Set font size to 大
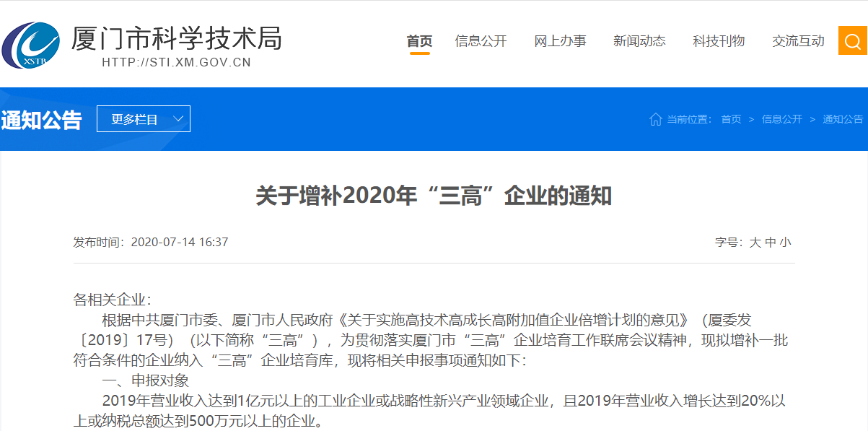This screenshot has width=868, height=431. [755, 243]
